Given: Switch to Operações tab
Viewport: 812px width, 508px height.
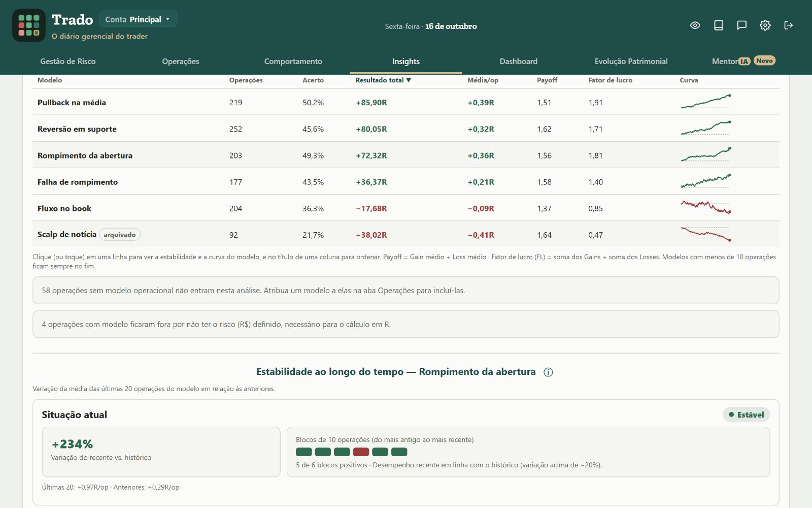Looking at the screenshot, I should (181, 61).
